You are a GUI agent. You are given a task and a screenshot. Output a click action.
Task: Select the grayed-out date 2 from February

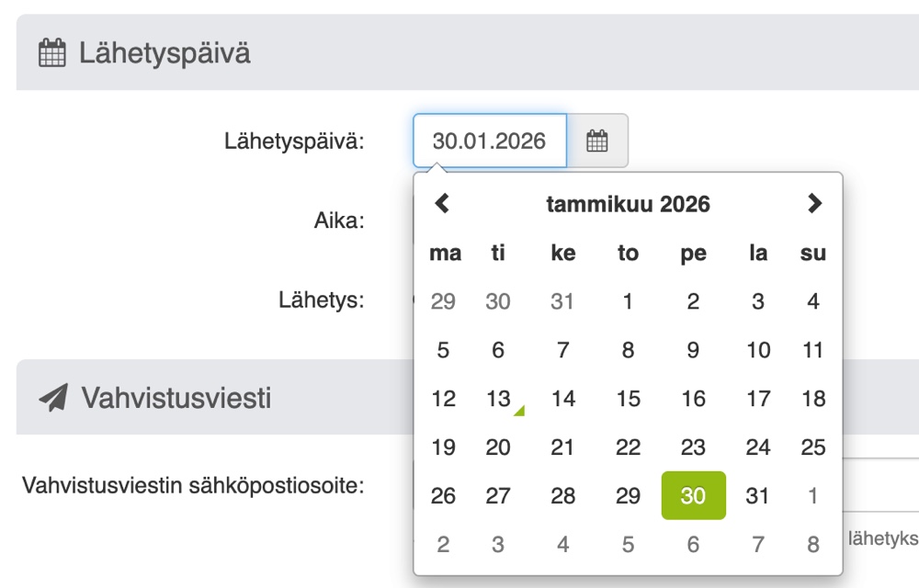point(443,544)
